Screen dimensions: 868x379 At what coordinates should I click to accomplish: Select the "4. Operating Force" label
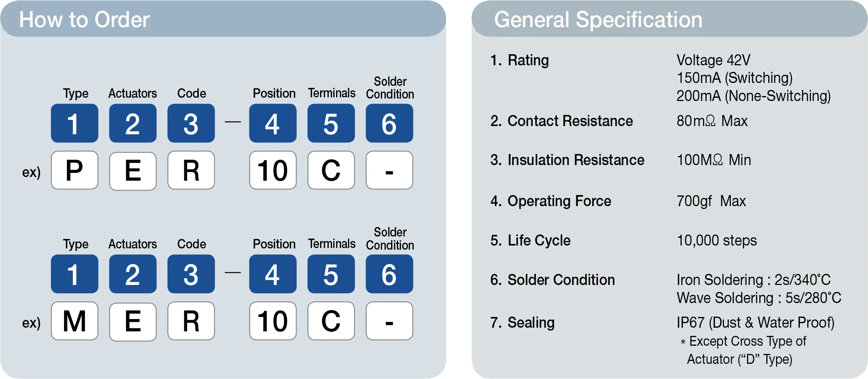[x=551, y=201]
